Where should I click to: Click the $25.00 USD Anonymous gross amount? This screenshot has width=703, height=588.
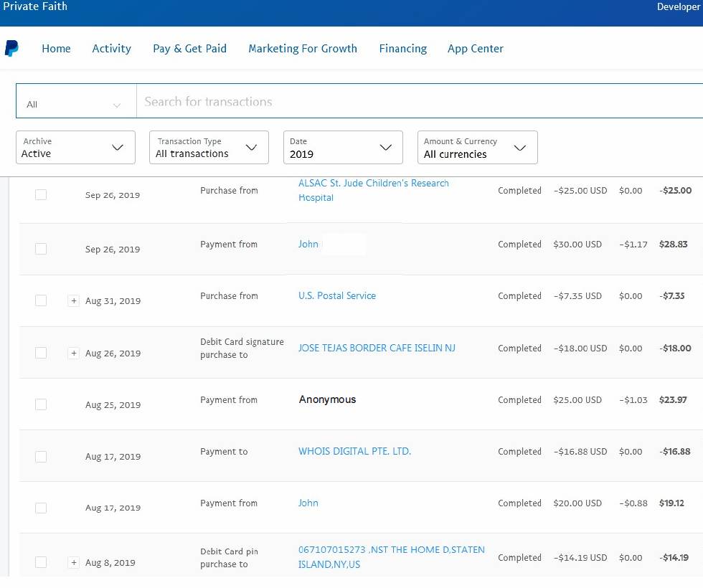577,400
